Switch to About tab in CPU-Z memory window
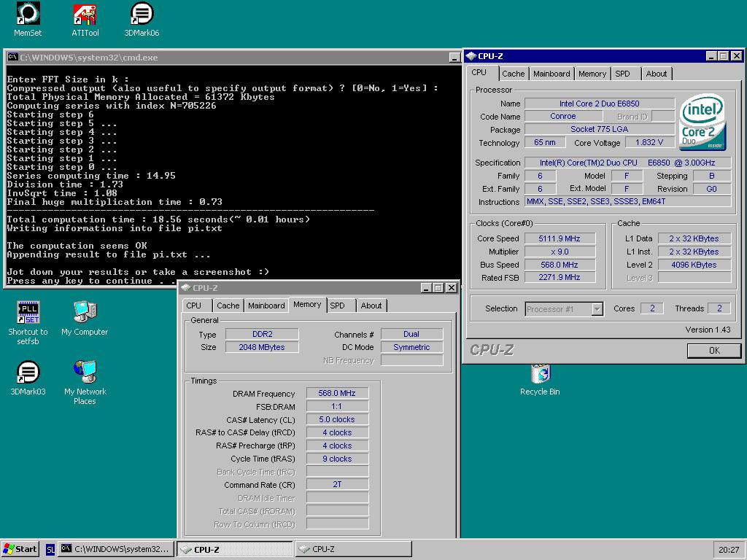Image resolution: width=747 pixels, height=560 pixels. 371,306
